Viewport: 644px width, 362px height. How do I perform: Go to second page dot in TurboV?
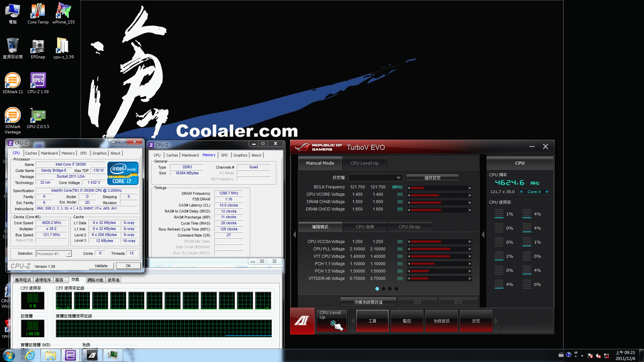[x=383, y=289]
